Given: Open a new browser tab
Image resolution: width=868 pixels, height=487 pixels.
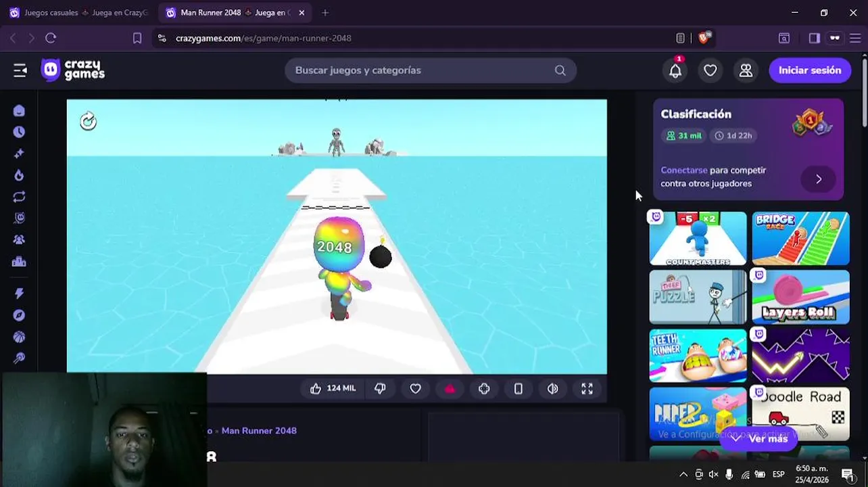Looking at the screenshot, I should [x=325, y=13].
